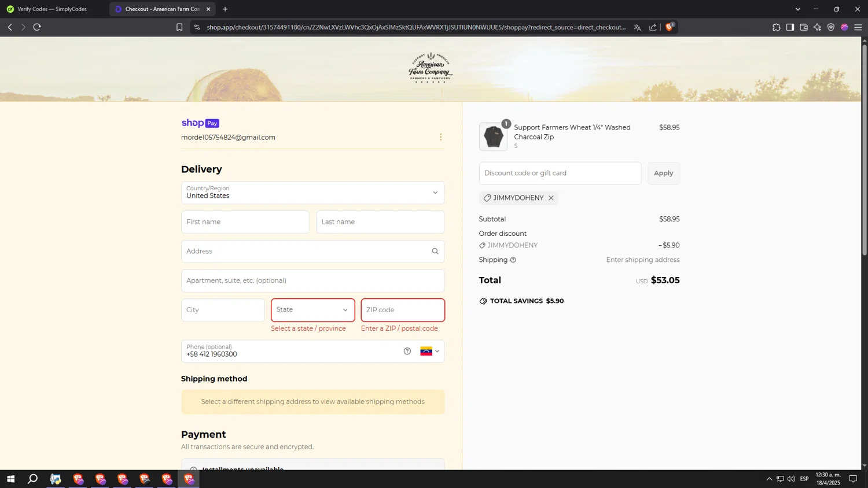Viewport: 868px width, 488px height.
Task: Click the product name Support Farmers Wheat
Action: [x=572, y=132]
